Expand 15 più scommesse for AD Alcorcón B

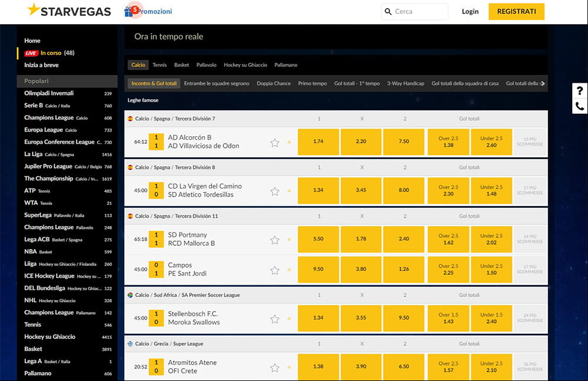click(530, 141)
